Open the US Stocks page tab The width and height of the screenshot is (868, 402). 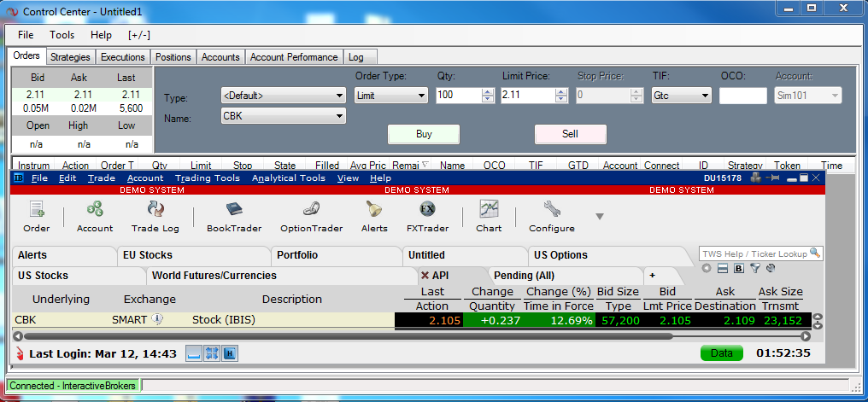[78, 276]
